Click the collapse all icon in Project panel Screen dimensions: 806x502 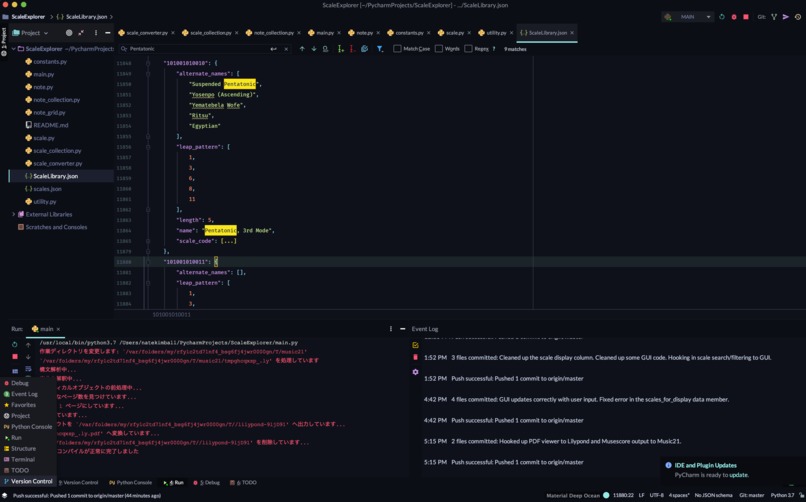[x=81, y=33]
